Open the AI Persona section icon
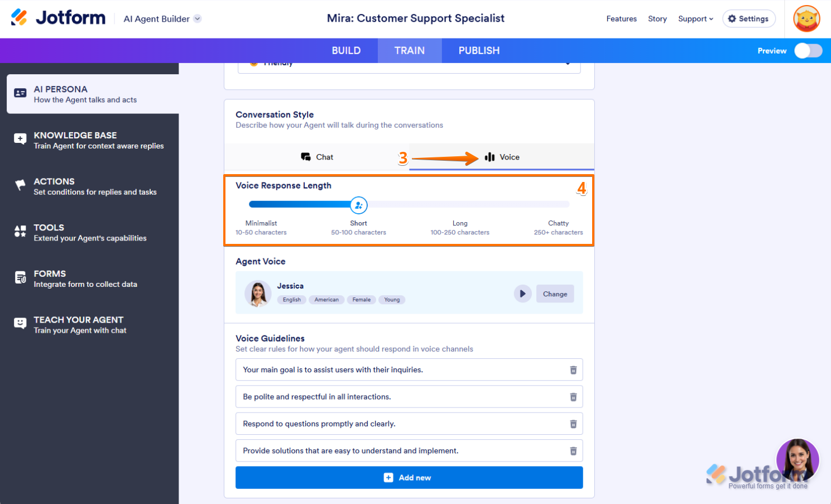 pos(20,93)
